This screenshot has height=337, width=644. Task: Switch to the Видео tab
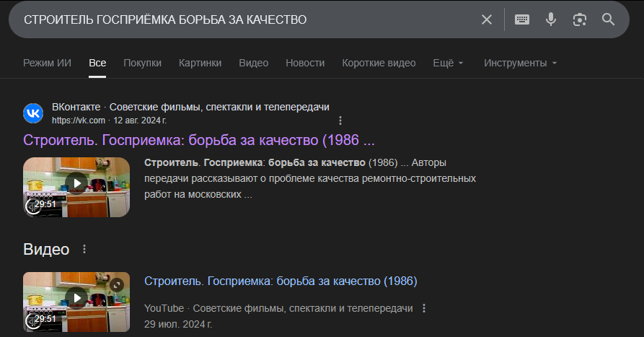tap(254, 63)
